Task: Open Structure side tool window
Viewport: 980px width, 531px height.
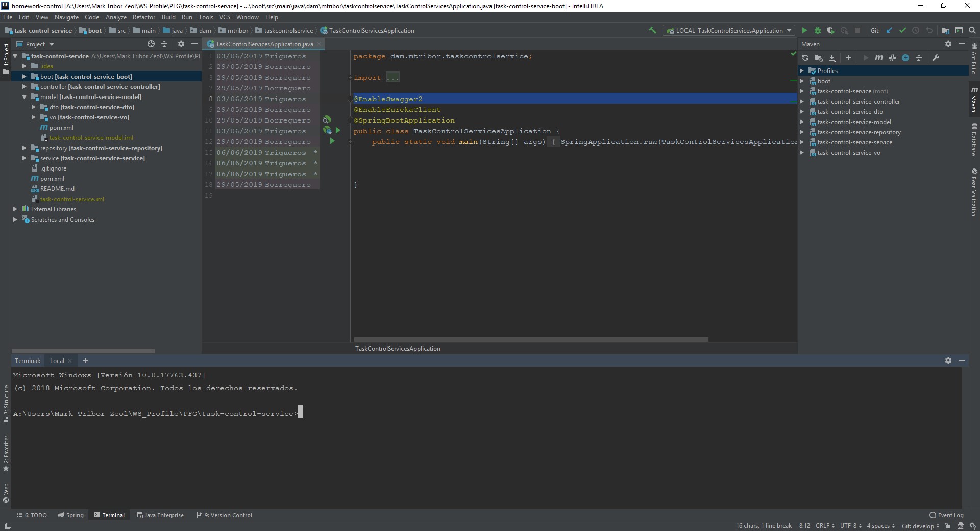Action: (x=6, y=403)
